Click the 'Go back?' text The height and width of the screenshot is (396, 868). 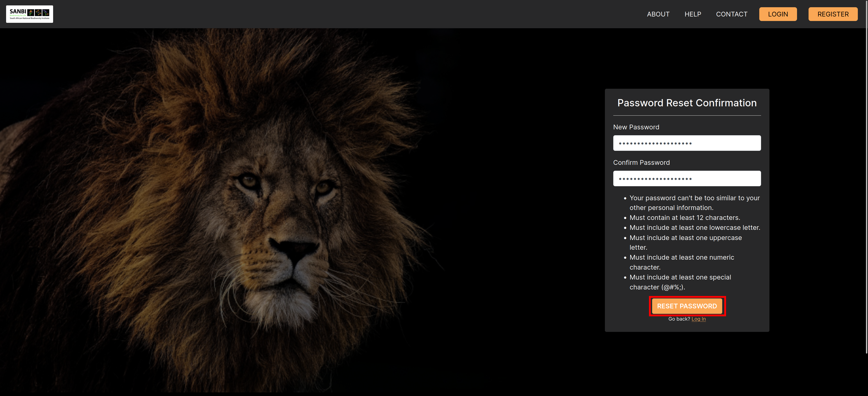tap(679, 319)
